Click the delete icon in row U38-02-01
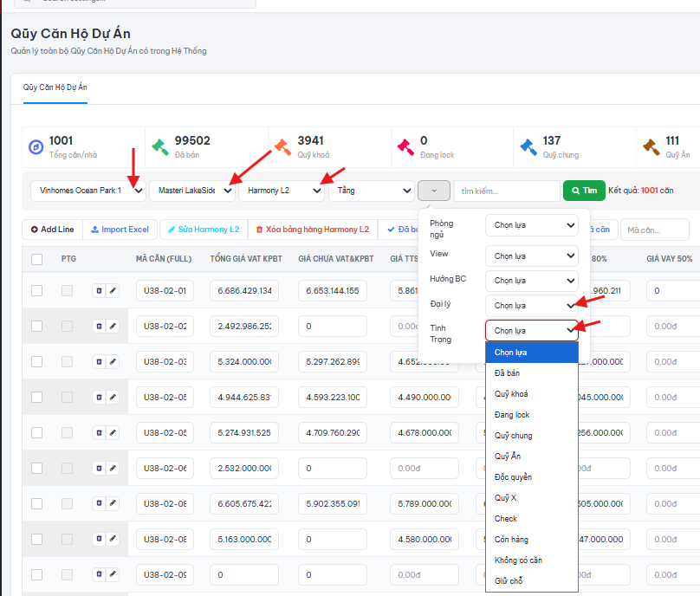Image resolution: width=700 pixels, height=596 pixels. (99, 290)
